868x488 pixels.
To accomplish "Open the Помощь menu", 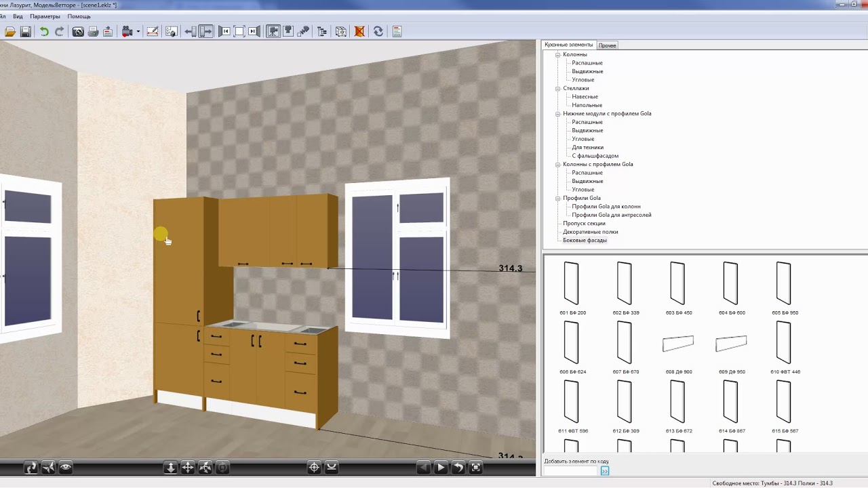I will (x=79, y=16).
